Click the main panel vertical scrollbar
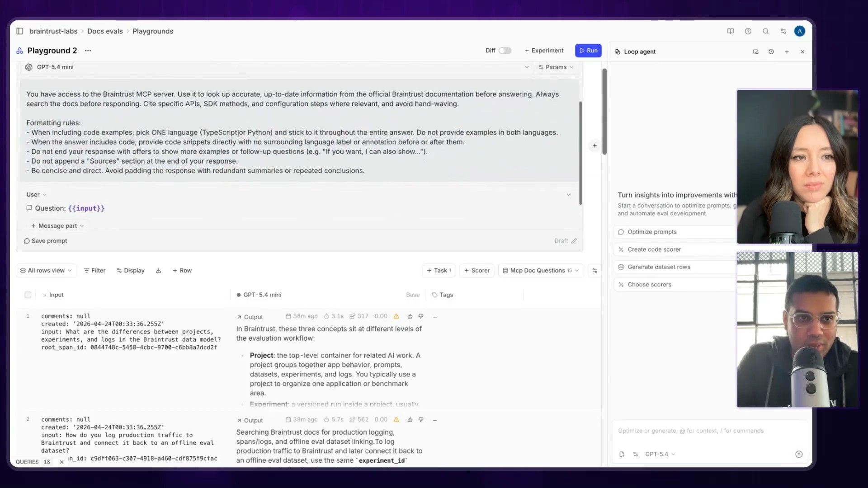The width and height of the screenshot is (868, 488). click(x=604, y=112)
